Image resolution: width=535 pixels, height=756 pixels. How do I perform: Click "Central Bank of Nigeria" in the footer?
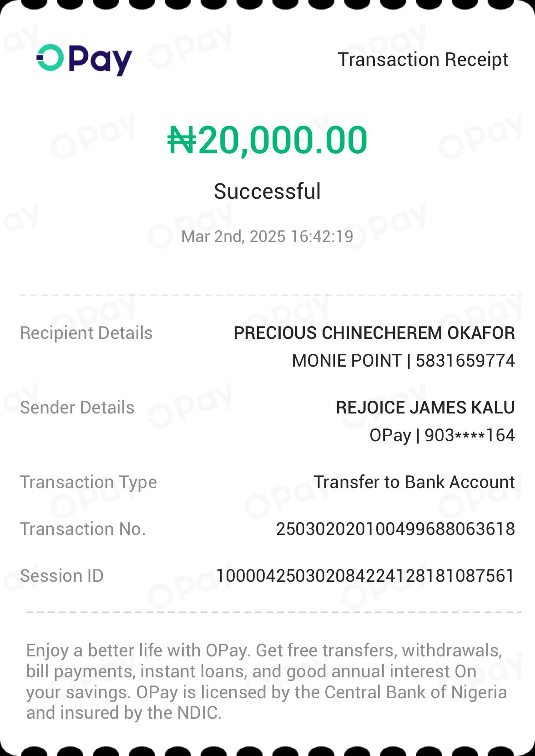pos(415,692)
